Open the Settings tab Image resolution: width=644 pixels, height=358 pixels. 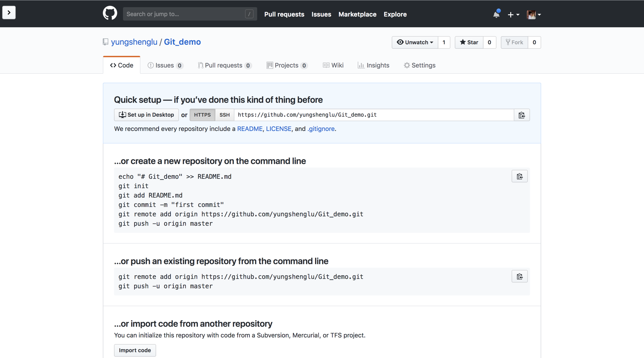pos(420,65)
